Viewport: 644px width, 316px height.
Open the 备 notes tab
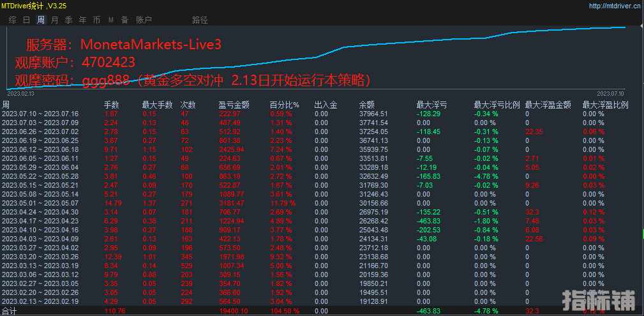[x=125, y=20]
